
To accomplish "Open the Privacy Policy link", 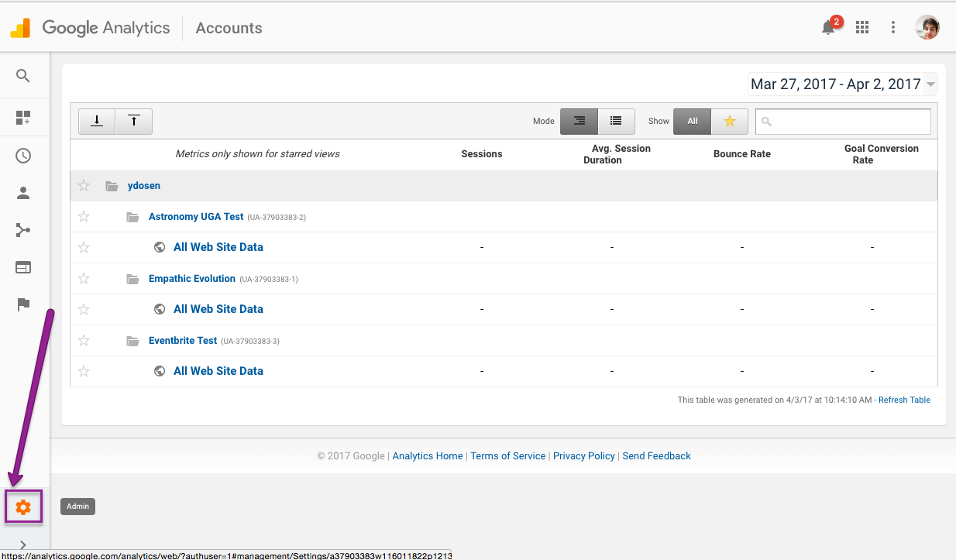I will (x=584, y=456).
